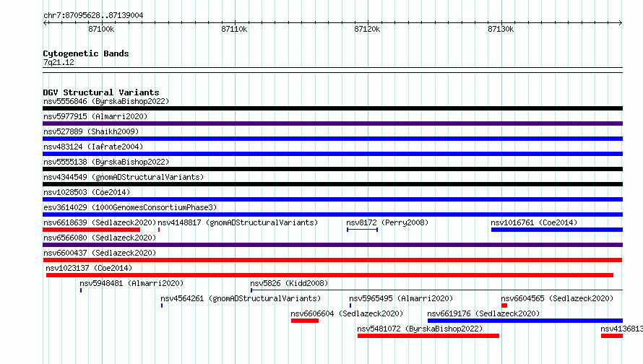
Task: Click the ruler's right end arrow
Action: tap(621, 23)
